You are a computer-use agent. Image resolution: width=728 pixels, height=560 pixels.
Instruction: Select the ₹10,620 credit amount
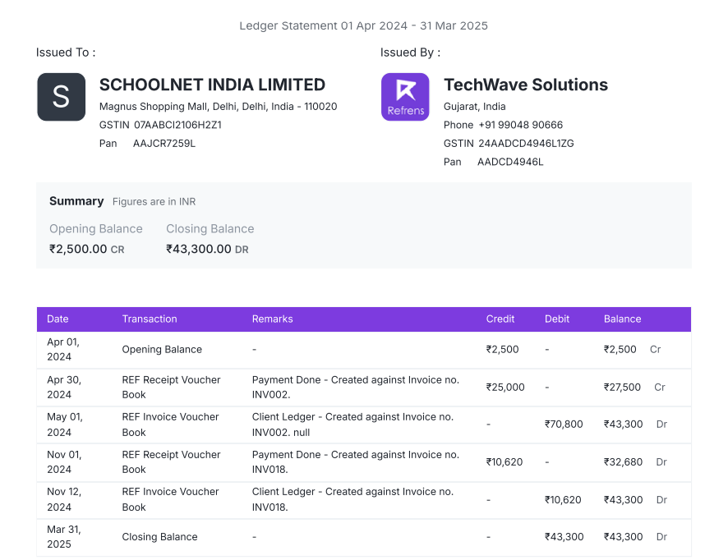[x=505, y=462]
